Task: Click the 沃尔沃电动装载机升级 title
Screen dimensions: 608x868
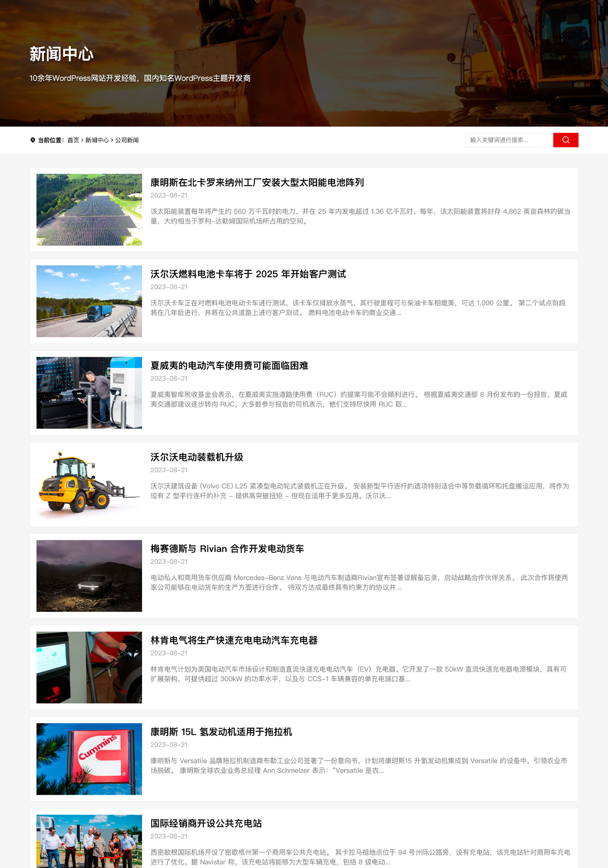Action: [x=197, y=457]
